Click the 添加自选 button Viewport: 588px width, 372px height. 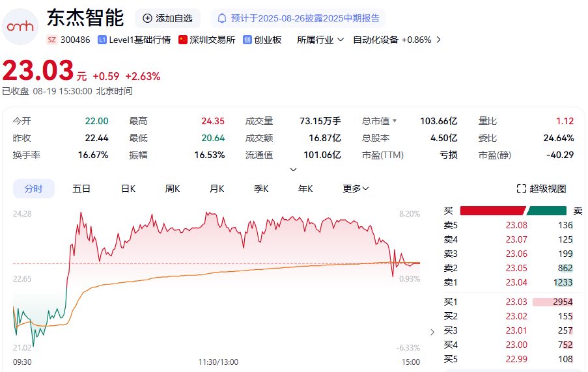(167, 18)
